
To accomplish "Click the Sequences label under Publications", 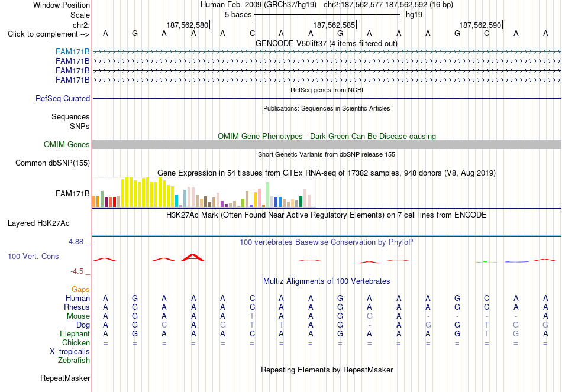I will pyautogui.click(x=70, y=117).
